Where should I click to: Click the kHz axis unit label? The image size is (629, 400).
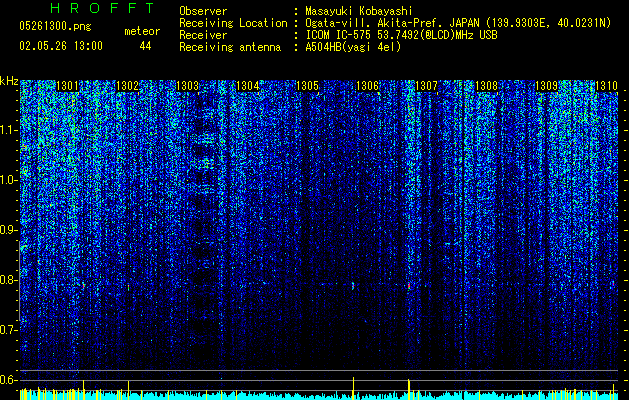[x=9, y=81]
